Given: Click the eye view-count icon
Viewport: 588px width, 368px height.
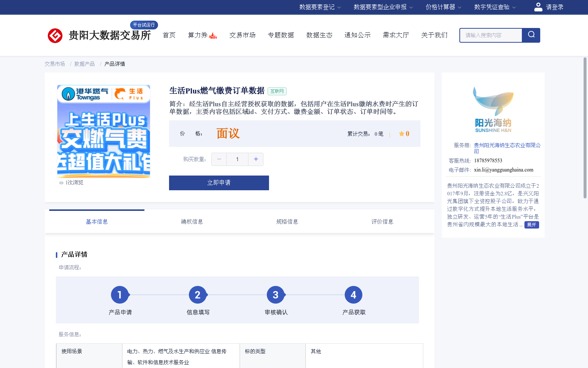Looking at the screenshot, I should click(x=61, y=183).
